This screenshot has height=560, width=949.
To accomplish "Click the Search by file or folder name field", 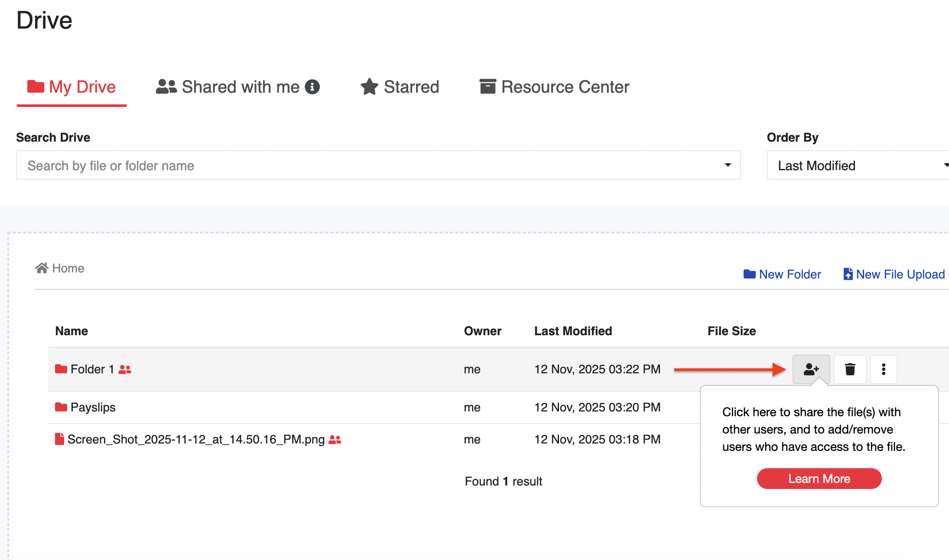I will tap(368, 165).
